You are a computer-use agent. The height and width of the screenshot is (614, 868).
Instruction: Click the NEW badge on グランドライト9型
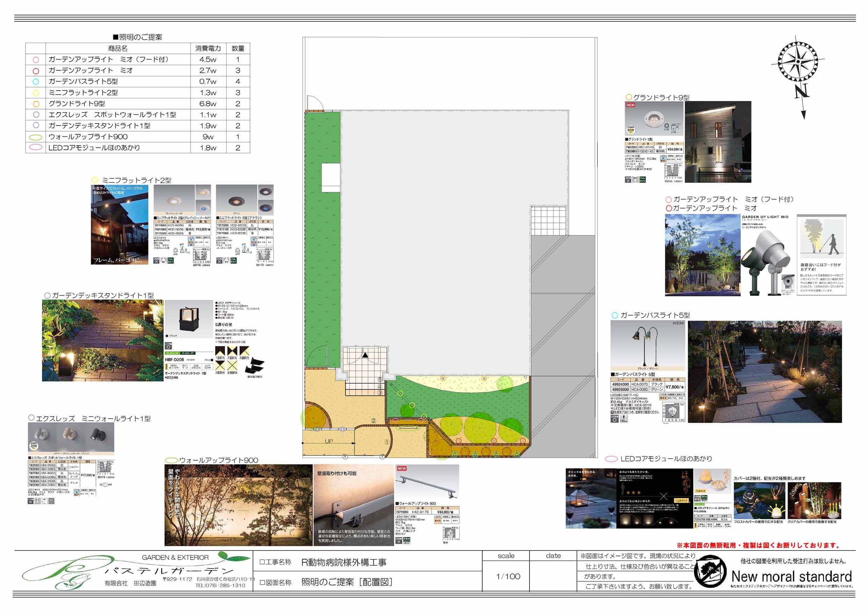(631, 105)
